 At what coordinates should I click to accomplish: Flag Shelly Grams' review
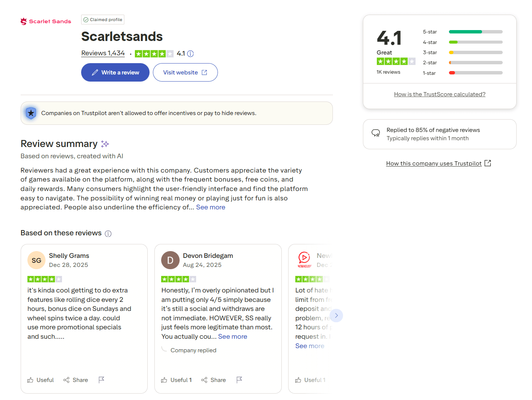point(101,380)
